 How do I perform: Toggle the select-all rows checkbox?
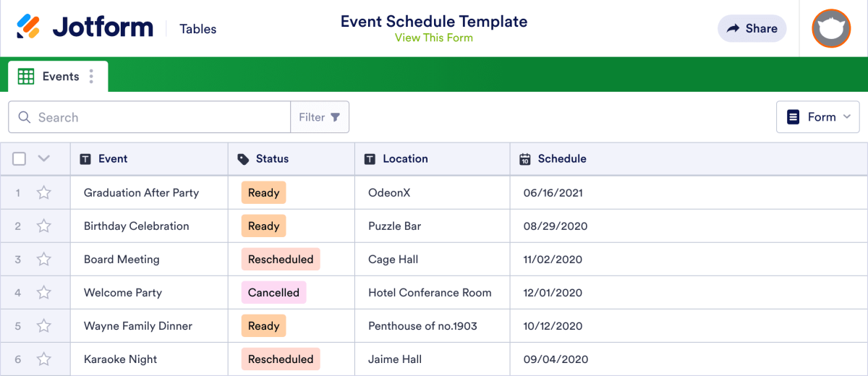tap(20, 159)
